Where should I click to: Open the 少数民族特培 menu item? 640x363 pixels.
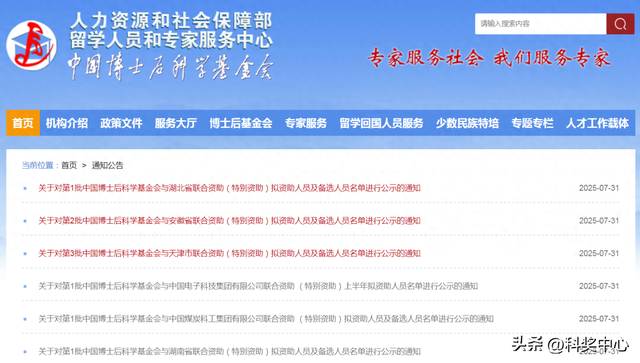click(x=467, y=123)
